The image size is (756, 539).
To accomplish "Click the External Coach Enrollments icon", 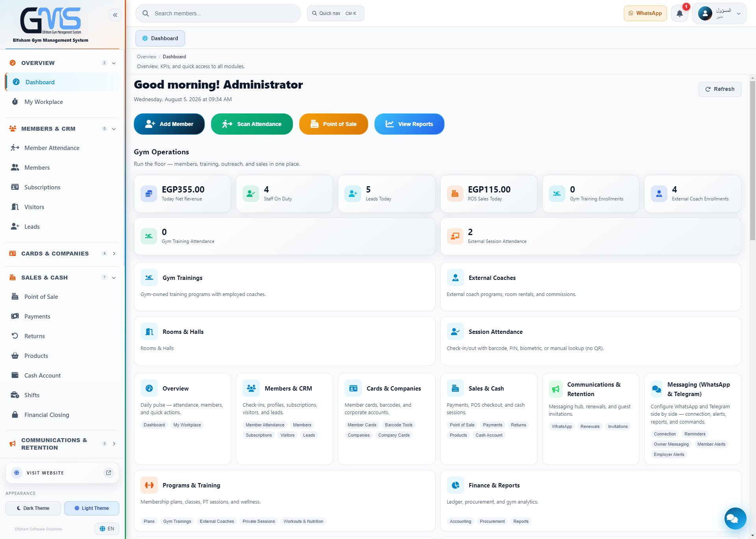I will [659, 194].
